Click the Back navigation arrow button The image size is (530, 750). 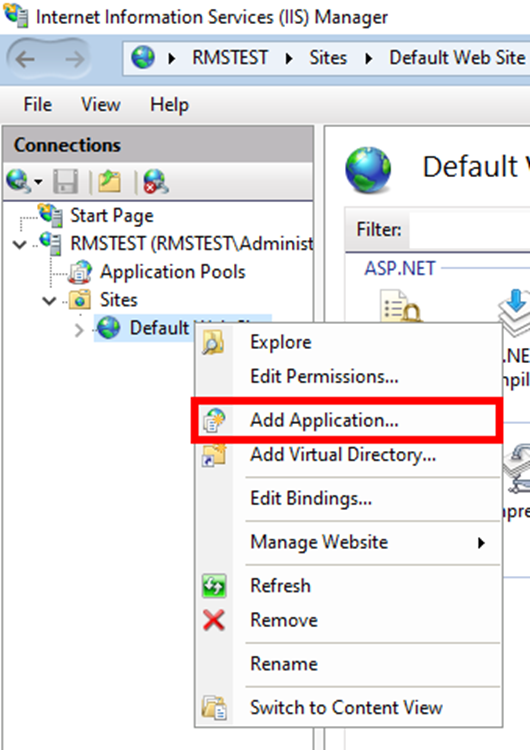pyautogui.click(x=25, y=60)
